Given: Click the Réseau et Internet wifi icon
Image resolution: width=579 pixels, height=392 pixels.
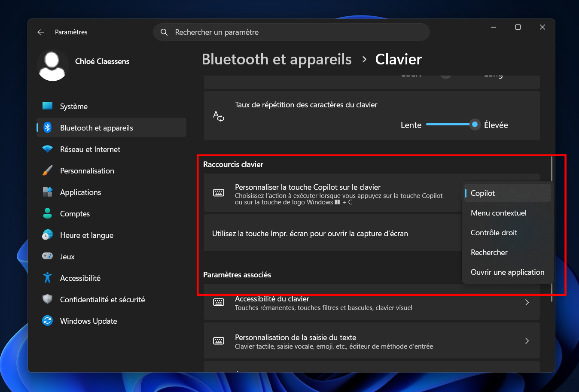Looking at the screenshot, I should tap(48, 149).
